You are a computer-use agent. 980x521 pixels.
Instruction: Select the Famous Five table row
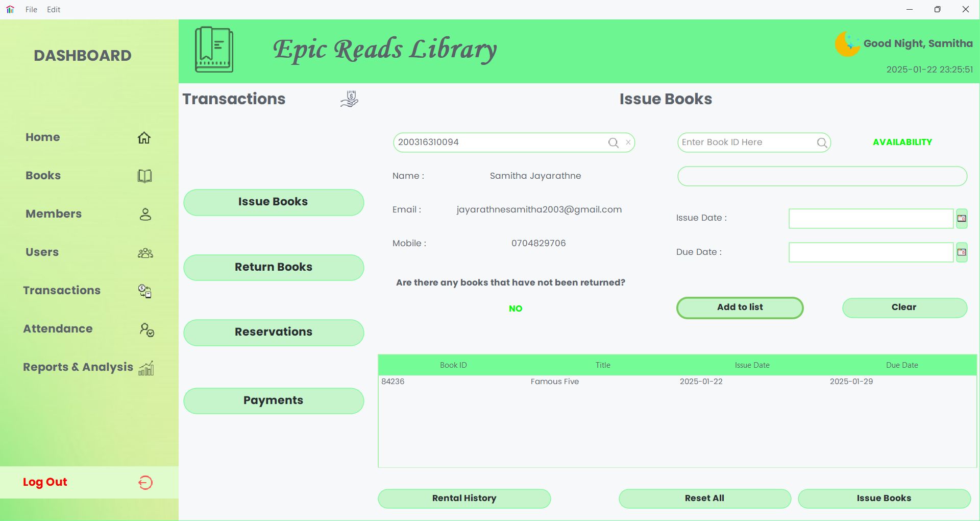(x=554, y=382)
